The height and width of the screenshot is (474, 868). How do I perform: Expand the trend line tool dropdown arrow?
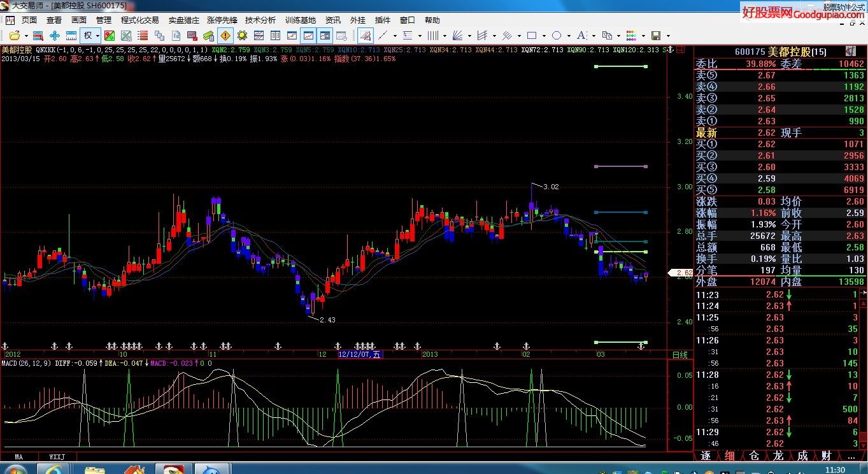(395, 36)
